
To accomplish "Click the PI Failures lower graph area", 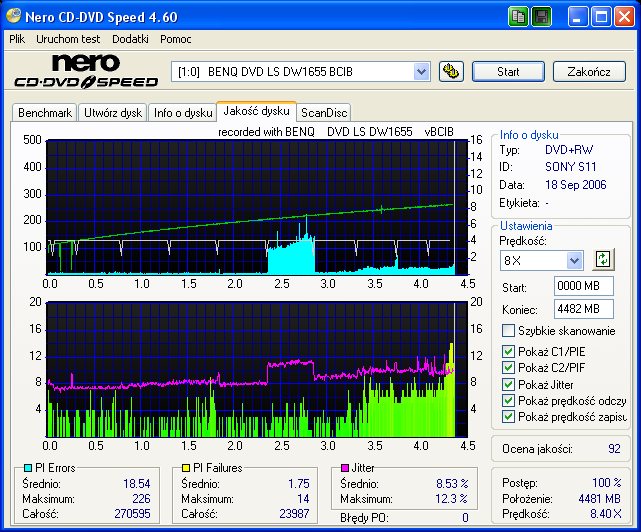I will [x=257, y=370].
